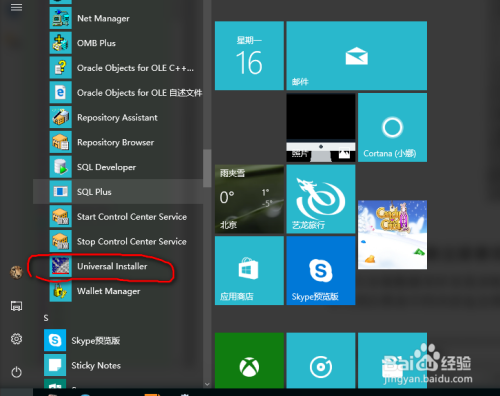Open Skype预览版 icon in app list
500x396 pixels.
coord(55,340)
